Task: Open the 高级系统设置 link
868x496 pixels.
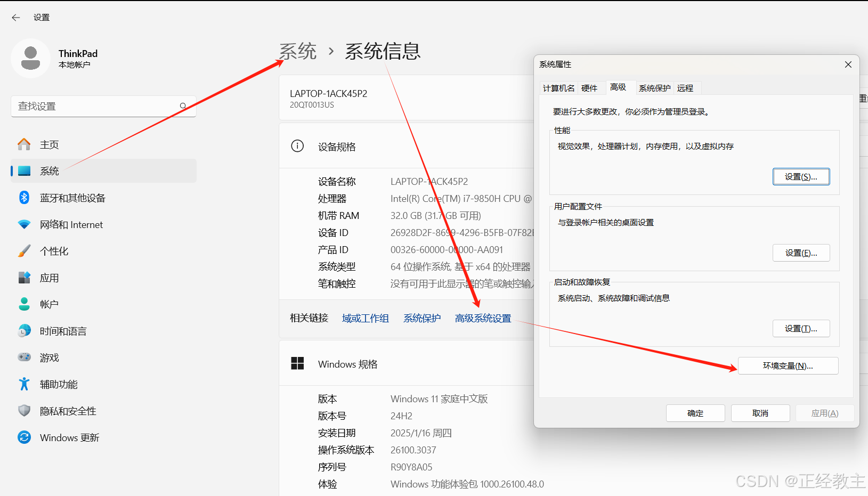Action: 483,318
